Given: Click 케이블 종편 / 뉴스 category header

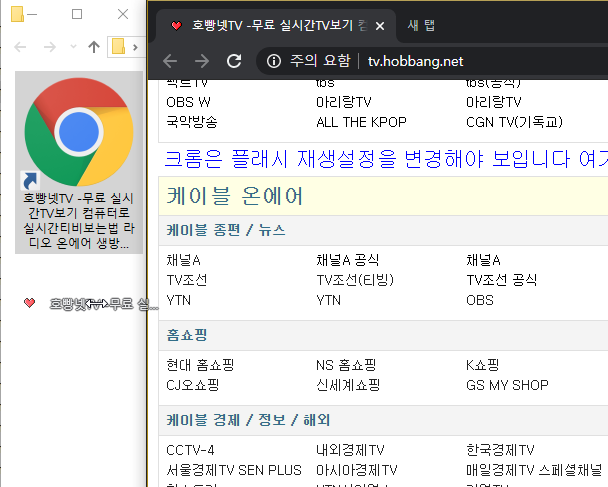Looking at the screenshot, I should coord(226,230).
